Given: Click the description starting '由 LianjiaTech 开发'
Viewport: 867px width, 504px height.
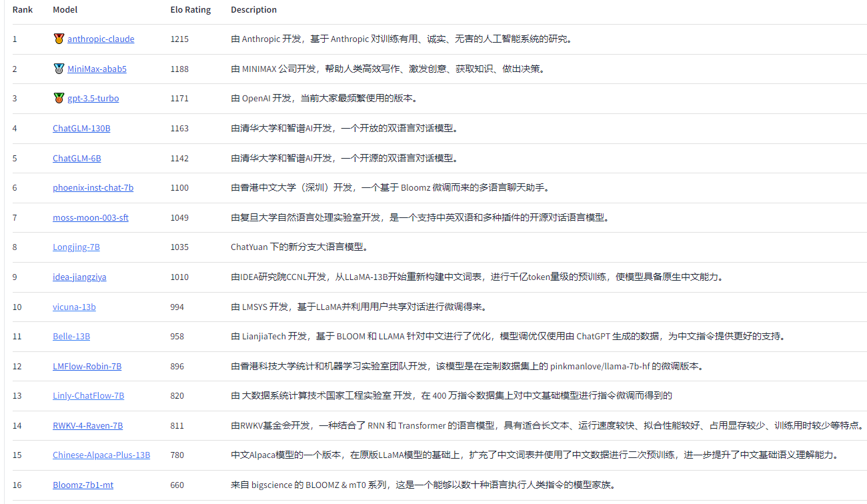Looking at the screenshot, I should pyautogui.click(x=509, y=336).
